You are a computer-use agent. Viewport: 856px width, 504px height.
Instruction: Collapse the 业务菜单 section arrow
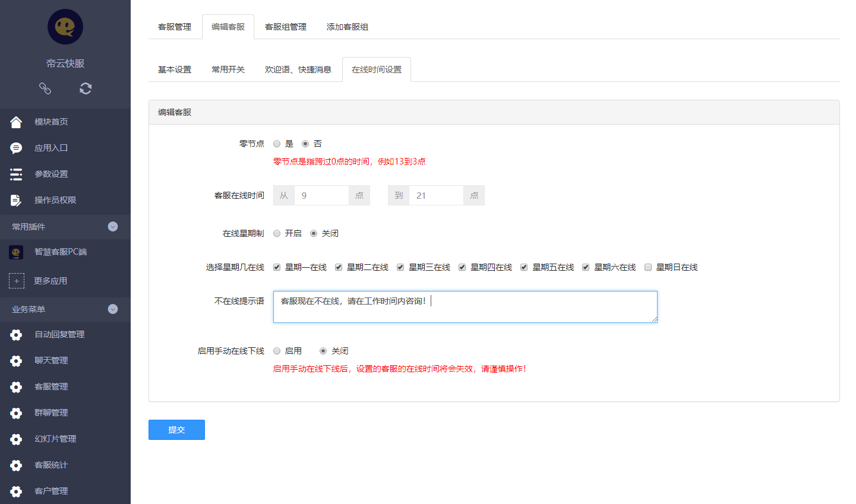click(x=113, y=309)
